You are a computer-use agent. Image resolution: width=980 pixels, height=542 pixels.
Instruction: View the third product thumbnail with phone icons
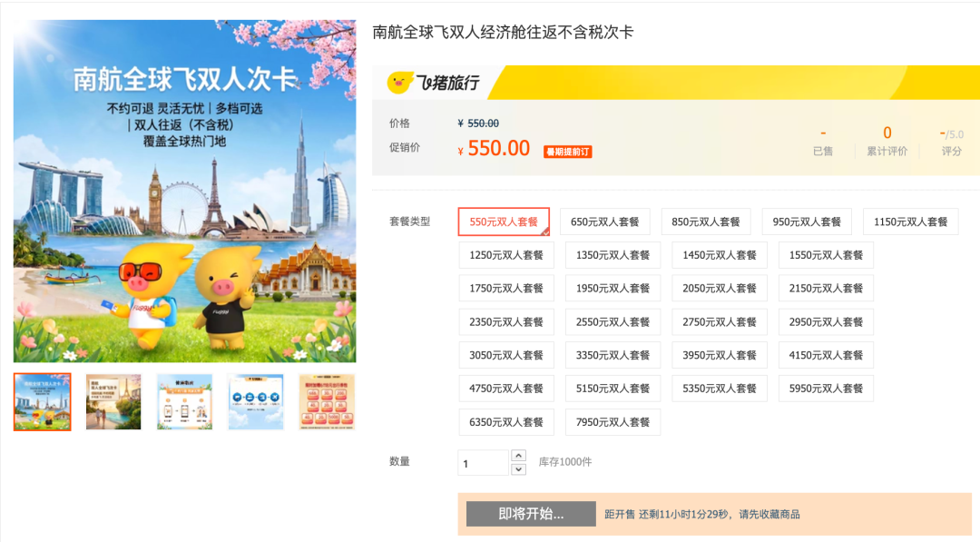(184, 402)
